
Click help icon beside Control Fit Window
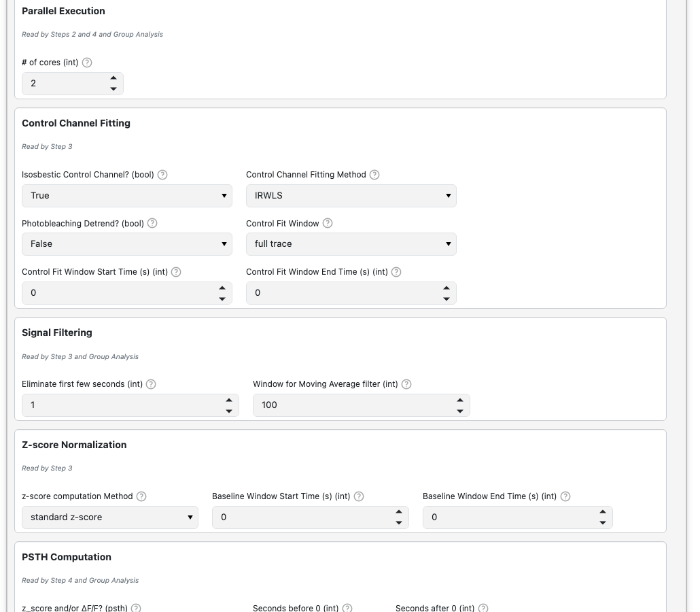[x=328, y=223]
